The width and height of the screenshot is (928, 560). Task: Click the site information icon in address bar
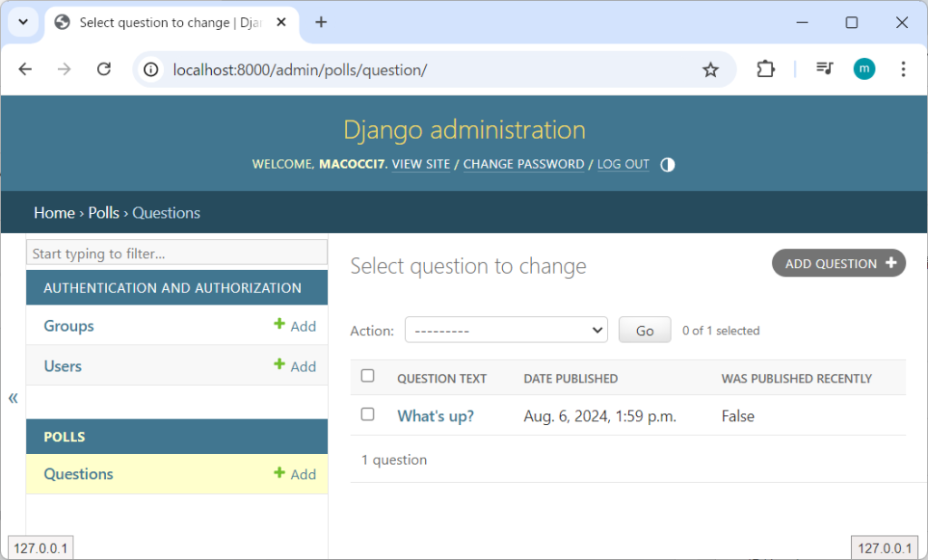(x=152, y=70)
